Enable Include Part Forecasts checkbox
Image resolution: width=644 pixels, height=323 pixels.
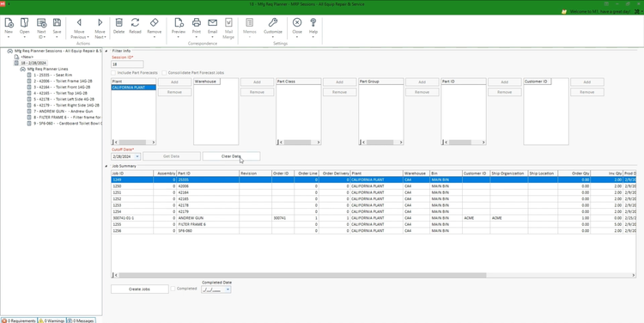pyautogui.click(x=113, y=73)
